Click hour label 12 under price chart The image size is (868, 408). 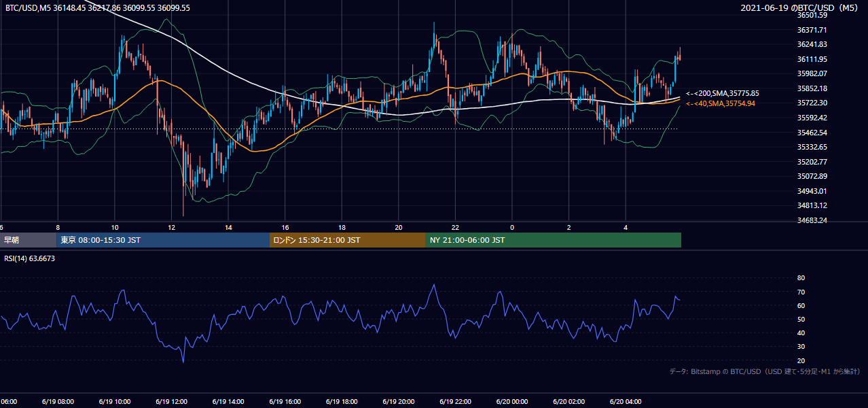pos(171,228)
